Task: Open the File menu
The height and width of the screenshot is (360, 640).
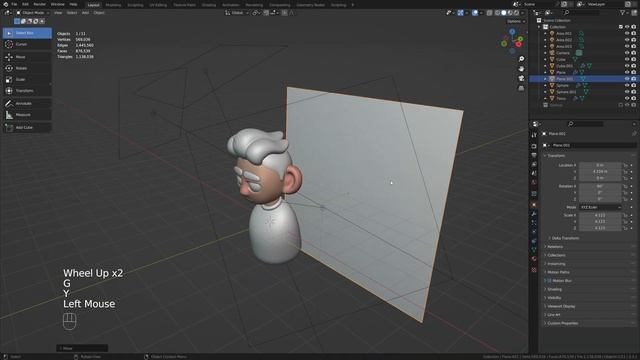Action: (x=14, y=4)
